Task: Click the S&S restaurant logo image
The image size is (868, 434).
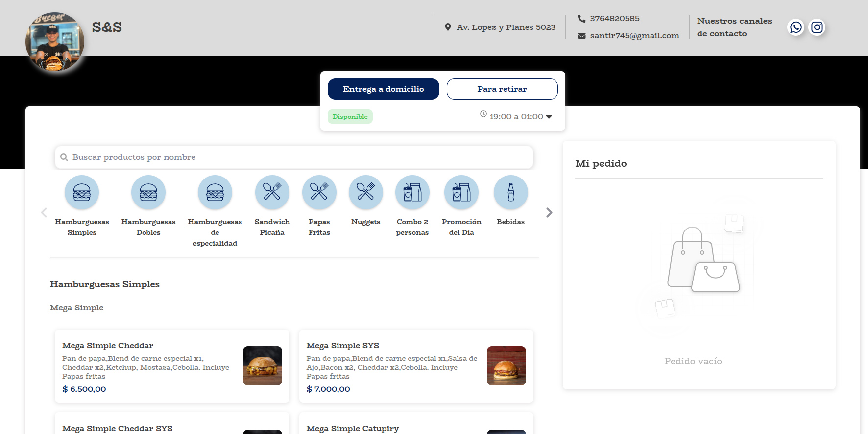Action: click(55, 42)
